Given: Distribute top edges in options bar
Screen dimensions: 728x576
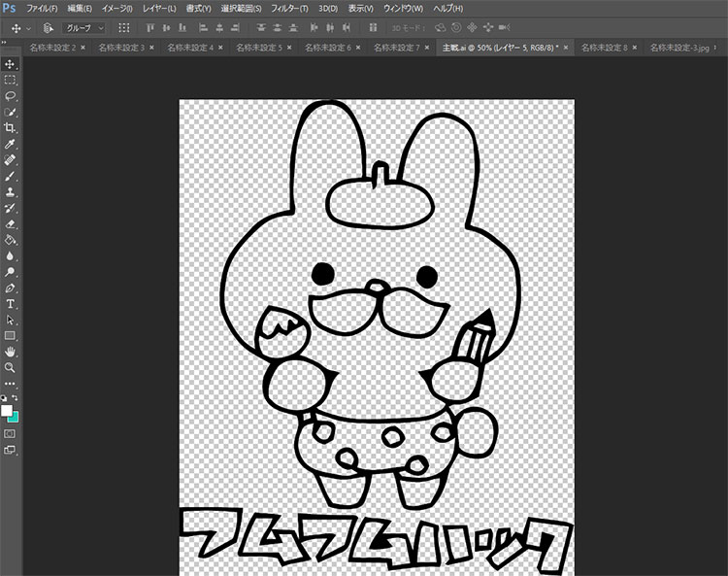Looking at the screenshot, I should pos(261,28).
